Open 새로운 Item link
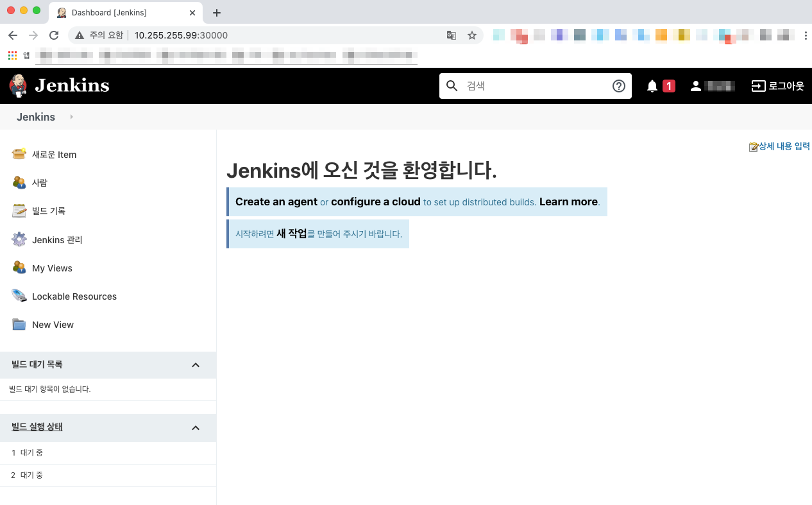812x505 pixels. (x=54, y=155)
